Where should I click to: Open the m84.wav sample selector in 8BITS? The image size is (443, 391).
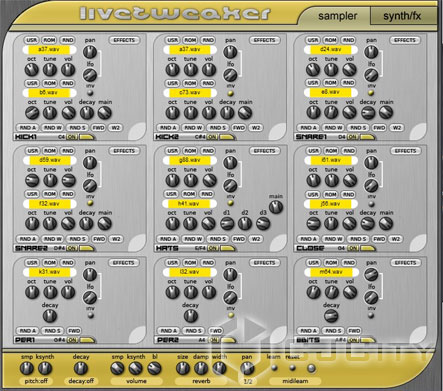point(331,272)
